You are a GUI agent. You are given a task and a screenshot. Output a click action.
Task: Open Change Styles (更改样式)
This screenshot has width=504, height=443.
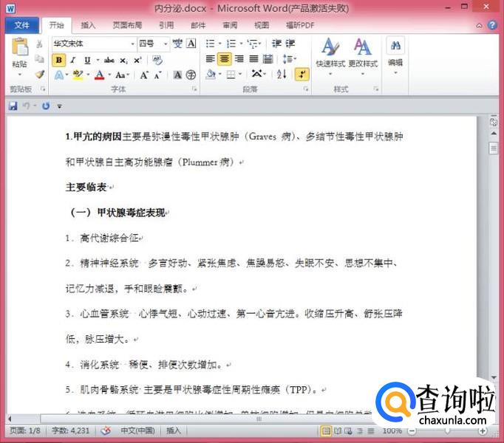pyautogui.click(x=362, y=53)
